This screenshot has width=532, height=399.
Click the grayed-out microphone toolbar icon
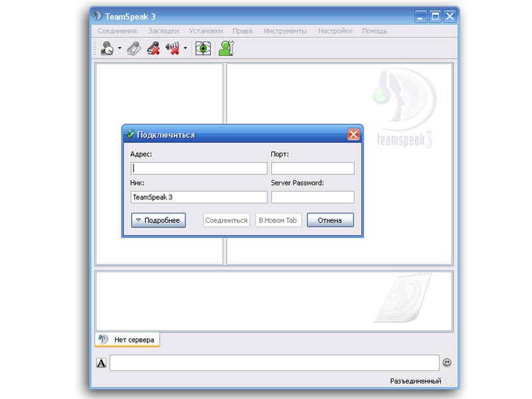pyautogui.click(x=134, y=49)
